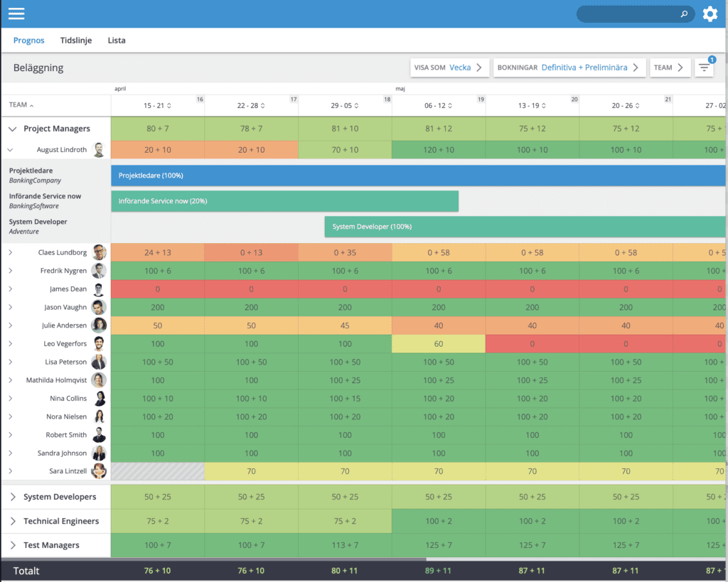
Task: Sort week 22 - 28 column
Action: 263,106
